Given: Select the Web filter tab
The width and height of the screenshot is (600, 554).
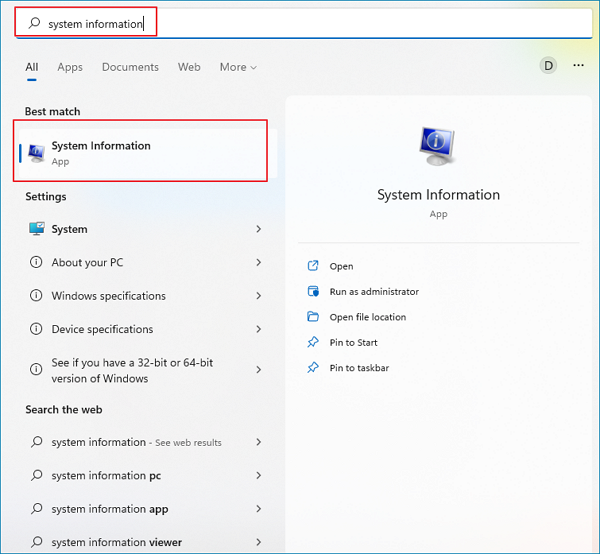Looking at the screenshot, I should click(189, 67).
